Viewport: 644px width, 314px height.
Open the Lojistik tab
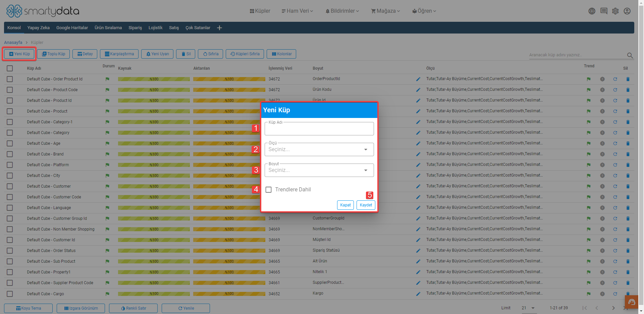(155, 28)
